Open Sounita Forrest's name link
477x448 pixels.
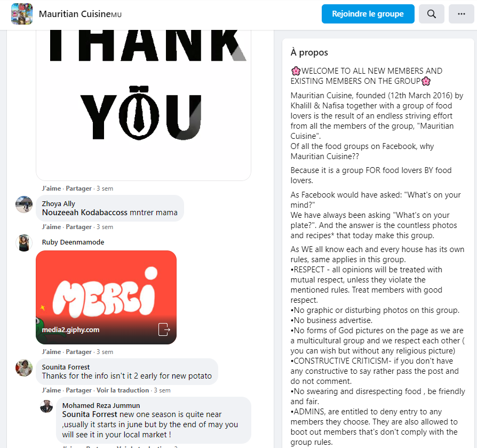point(66,367)
